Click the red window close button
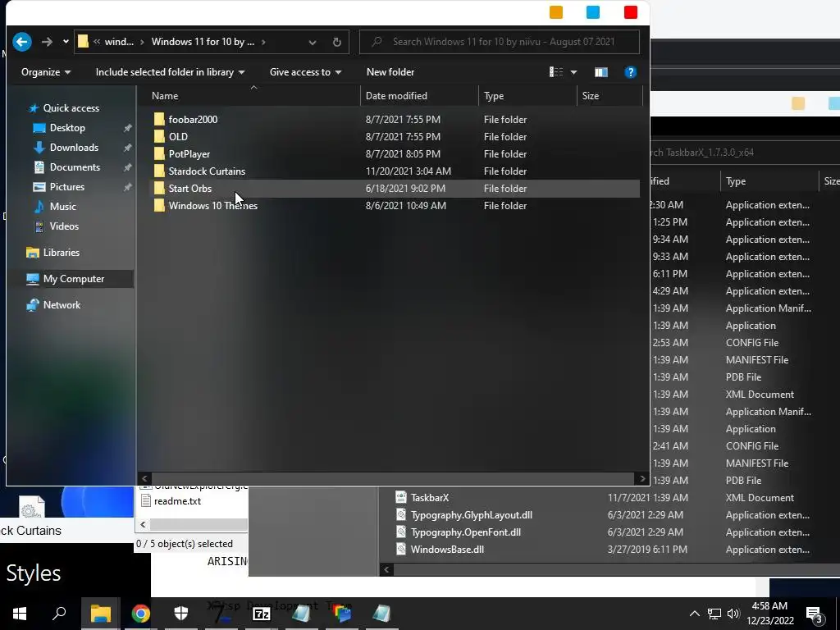840x630 pixels. 631,11
